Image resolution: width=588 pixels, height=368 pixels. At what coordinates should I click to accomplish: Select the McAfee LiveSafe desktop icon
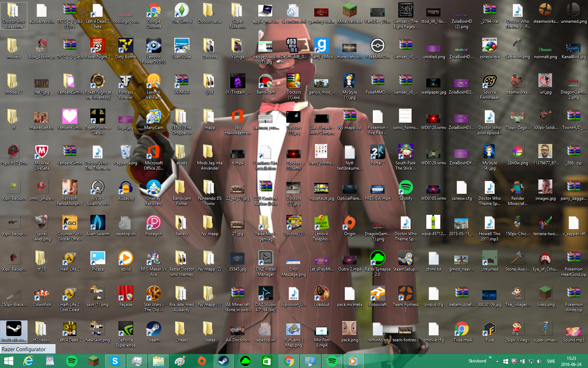(42, 157)
